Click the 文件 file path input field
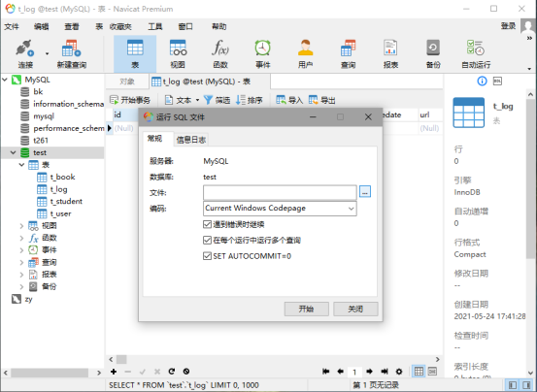This screenshot has height=392, width=537. (x=280, y=192)
